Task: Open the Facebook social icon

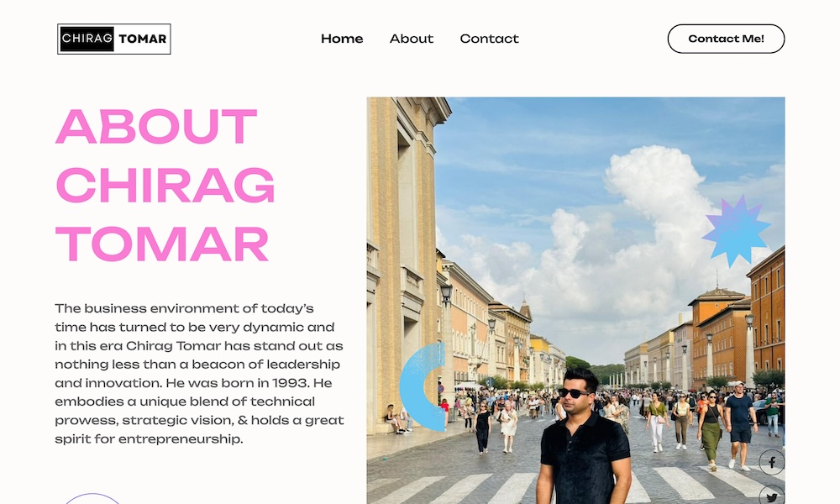Action: click(x=771, y=462)
